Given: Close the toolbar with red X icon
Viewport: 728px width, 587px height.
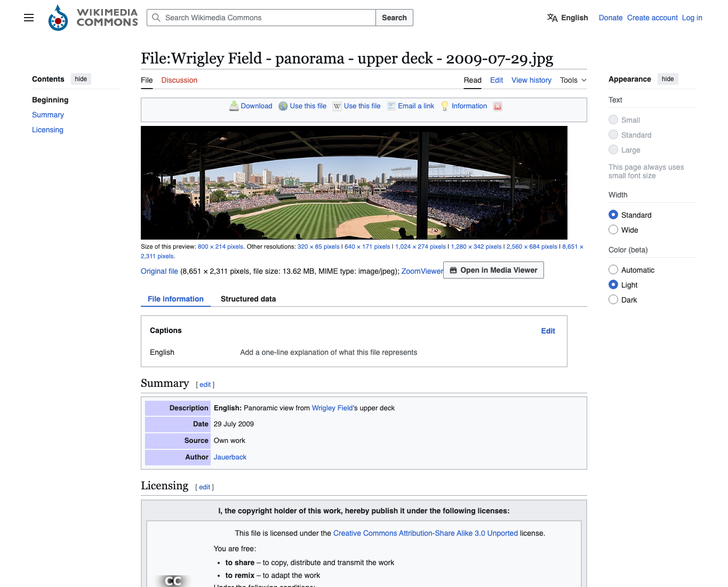Looking at the screenshot, I should click(498, 106).
